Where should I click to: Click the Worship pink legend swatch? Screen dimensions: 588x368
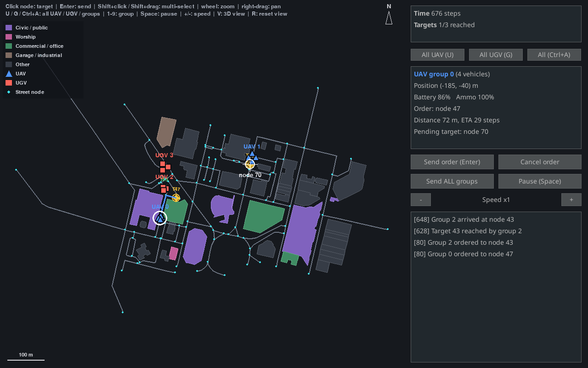click(x=9, y=37)
